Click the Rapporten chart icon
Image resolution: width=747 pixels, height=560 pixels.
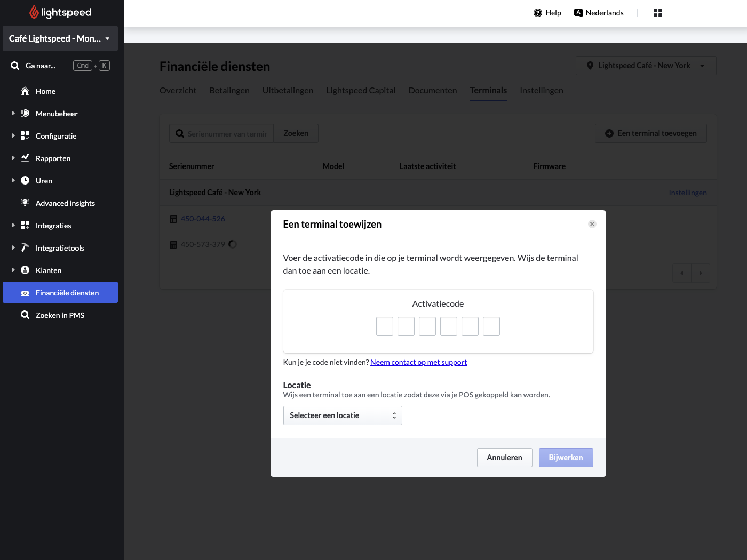(25, 158)
